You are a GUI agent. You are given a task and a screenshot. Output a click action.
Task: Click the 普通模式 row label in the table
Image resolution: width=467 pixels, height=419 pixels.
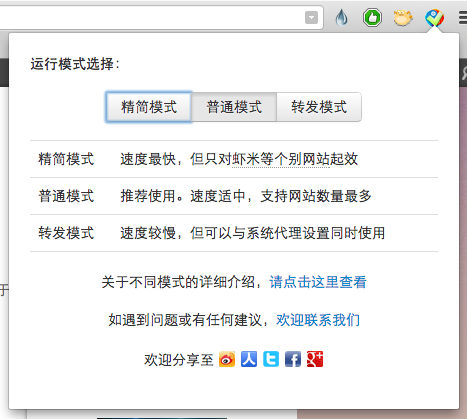(x=66, y=196)
